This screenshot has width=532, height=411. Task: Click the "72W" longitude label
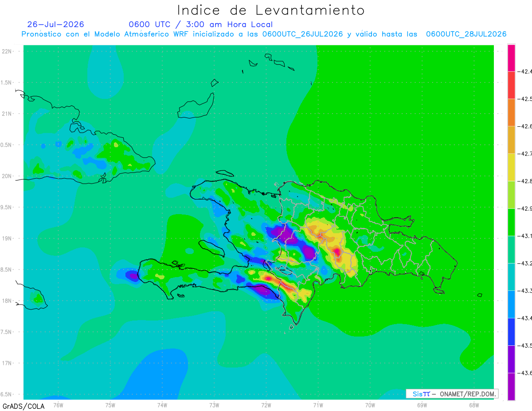[x=266, y=405]
